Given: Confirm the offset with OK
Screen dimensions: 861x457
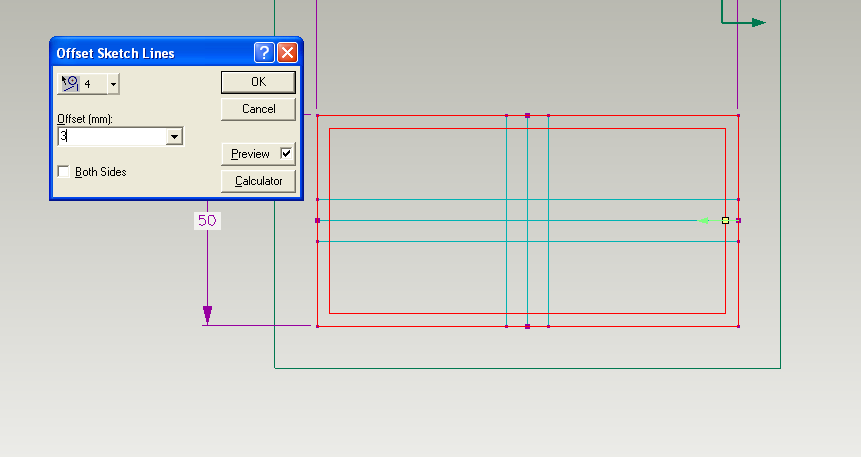Looking at the screenshot, I should 258,82.
